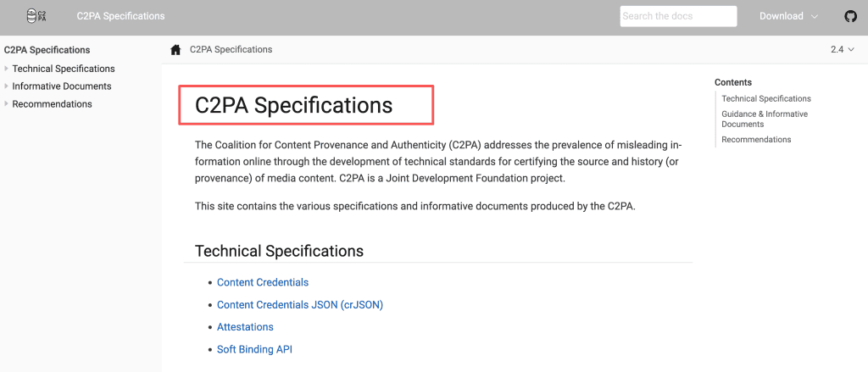The width and height of the screenshot is (868, 372).
Task: Open the Download dropdown menu
Action: pos(788,16)
